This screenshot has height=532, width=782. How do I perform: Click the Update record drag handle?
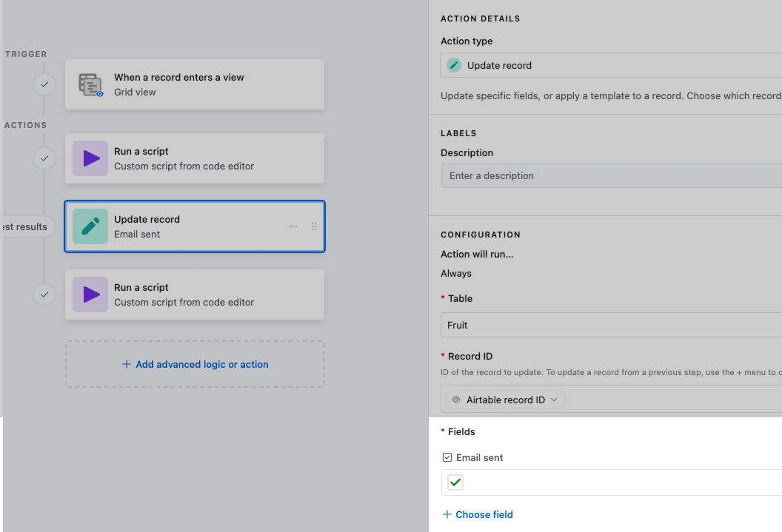pos(314,226)
